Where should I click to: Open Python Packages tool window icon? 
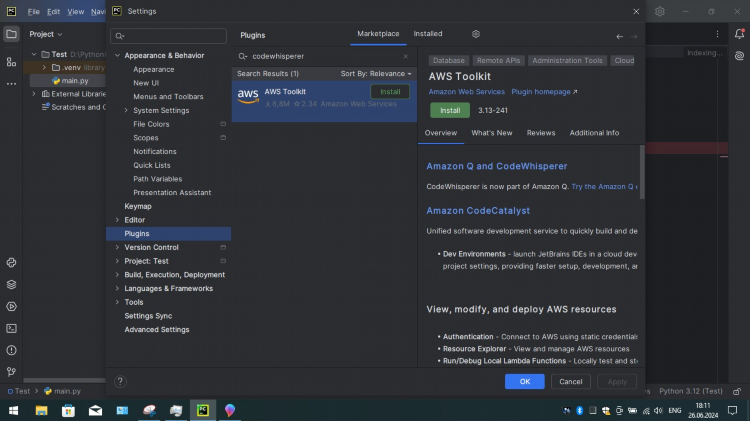[x=11, y=263]
